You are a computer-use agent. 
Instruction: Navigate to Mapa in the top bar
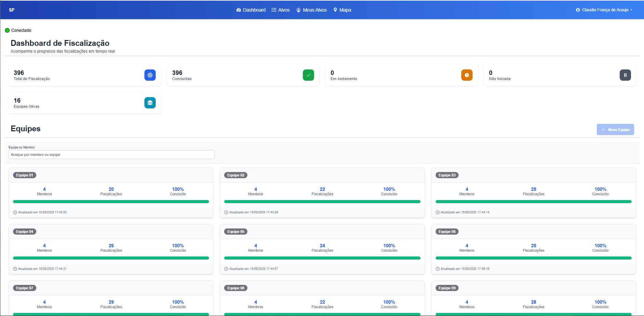click(x=342, y=10)
